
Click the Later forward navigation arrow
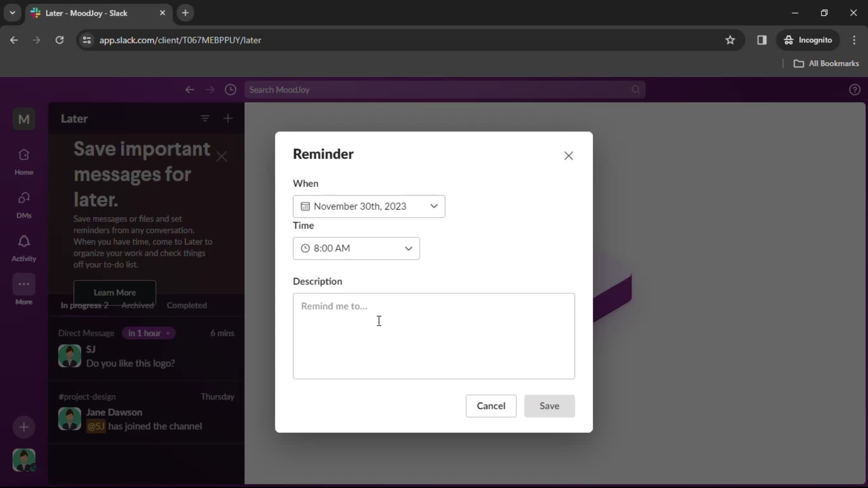[x=210, y=89]
